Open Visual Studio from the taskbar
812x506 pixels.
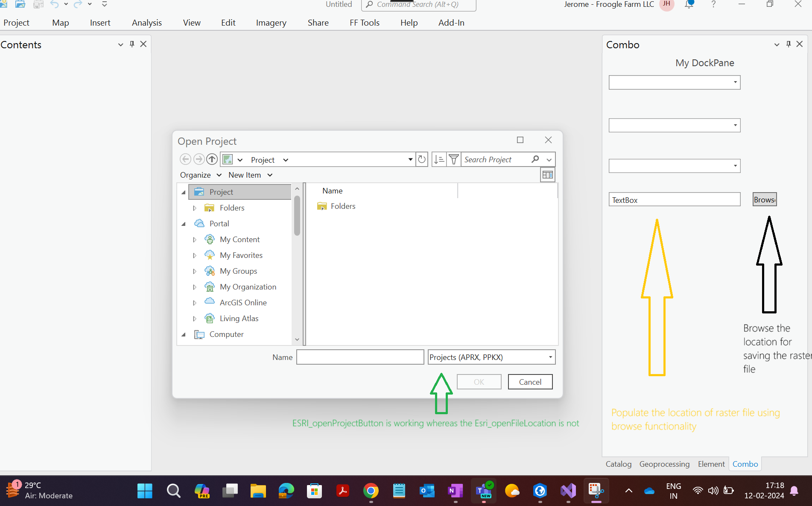click(568, 491)
